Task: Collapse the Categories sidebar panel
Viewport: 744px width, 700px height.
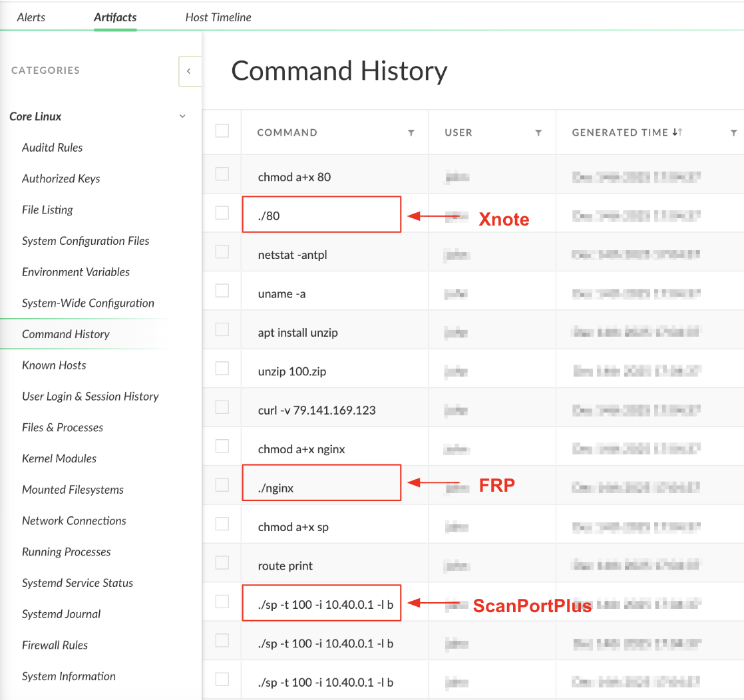Action: (190, 71)
